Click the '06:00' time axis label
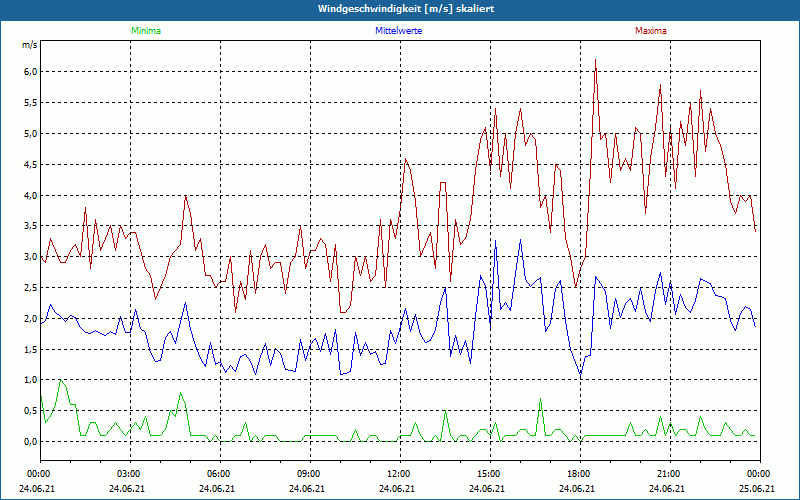Viewport: 800px width, 500px height. point(218,474)
